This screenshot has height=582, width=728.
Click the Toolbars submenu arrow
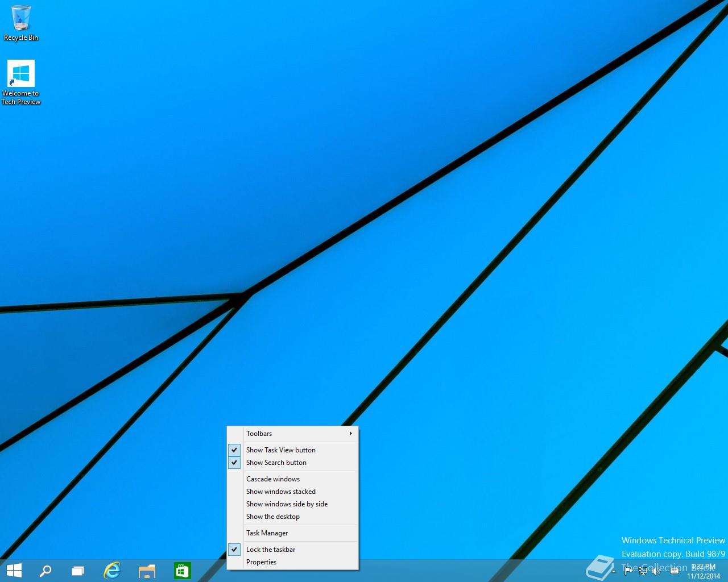350,434
